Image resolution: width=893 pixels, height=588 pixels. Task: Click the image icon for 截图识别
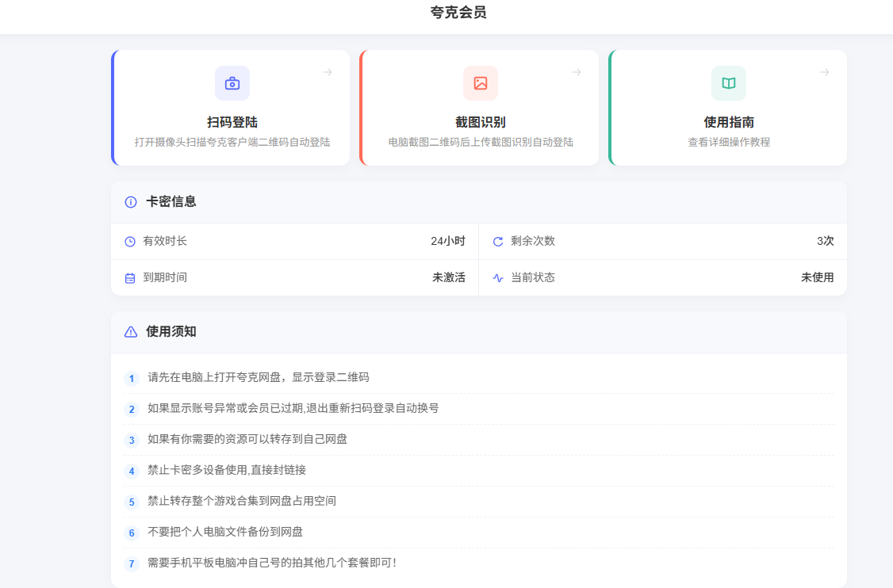481,83
